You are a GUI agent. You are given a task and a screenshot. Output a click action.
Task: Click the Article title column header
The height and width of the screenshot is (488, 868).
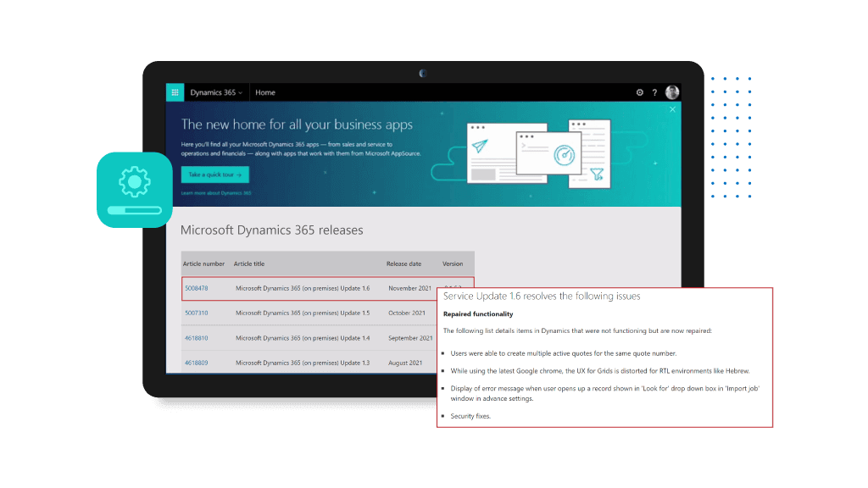coord(249,264)
